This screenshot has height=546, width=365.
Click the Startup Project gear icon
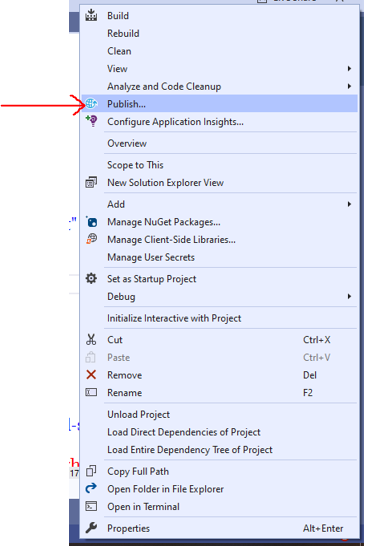click(91, 279)
